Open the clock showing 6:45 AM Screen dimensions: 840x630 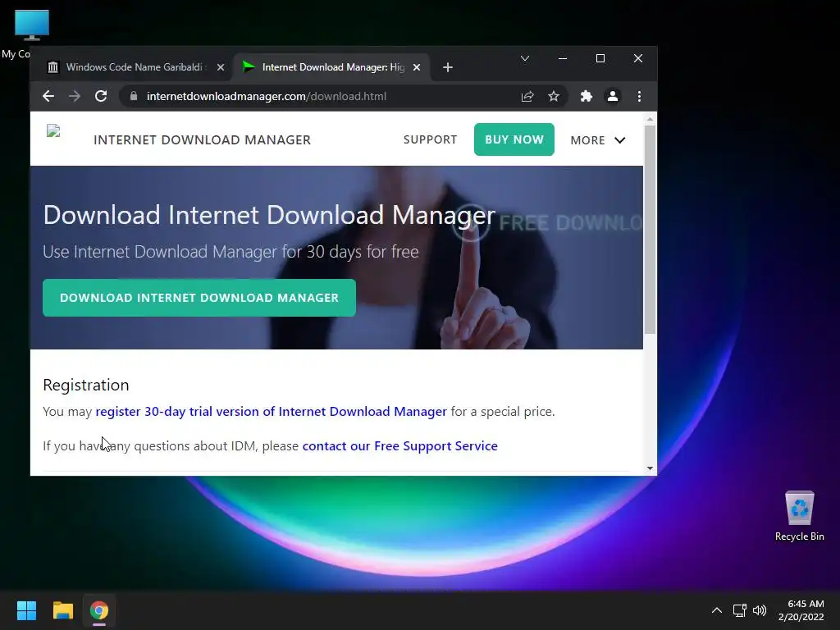tap(801, 610)
